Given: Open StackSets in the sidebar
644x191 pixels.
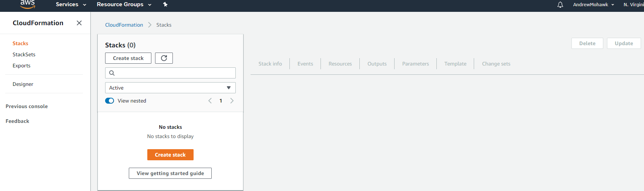Looking at the screenshot, I should [x=24, y=54].
